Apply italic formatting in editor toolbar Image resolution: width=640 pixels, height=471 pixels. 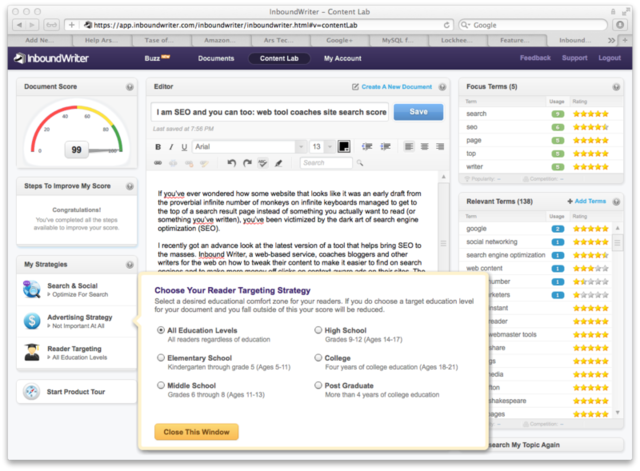tap(171, 147)
